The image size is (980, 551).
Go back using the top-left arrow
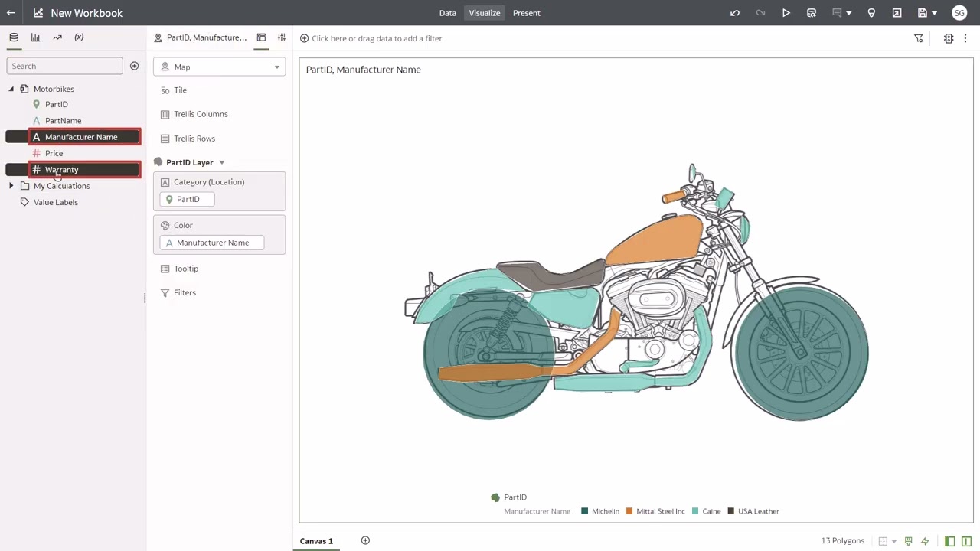coord(11,13)
